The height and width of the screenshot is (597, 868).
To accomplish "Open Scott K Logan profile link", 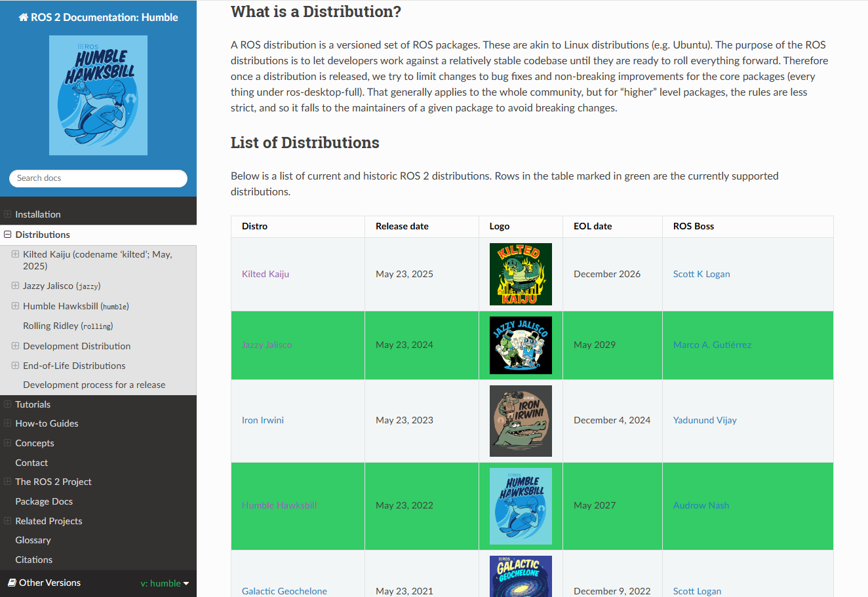I will (x=701, y=274).
